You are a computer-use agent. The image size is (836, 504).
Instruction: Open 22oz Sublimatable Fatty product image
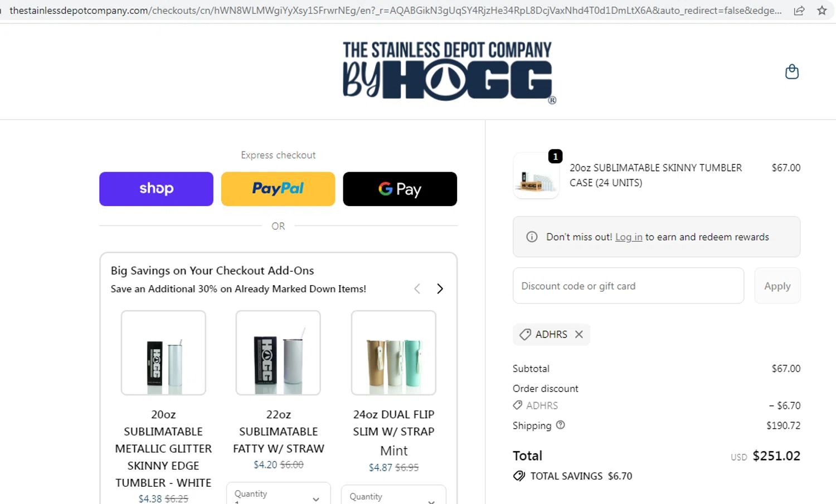278,353
